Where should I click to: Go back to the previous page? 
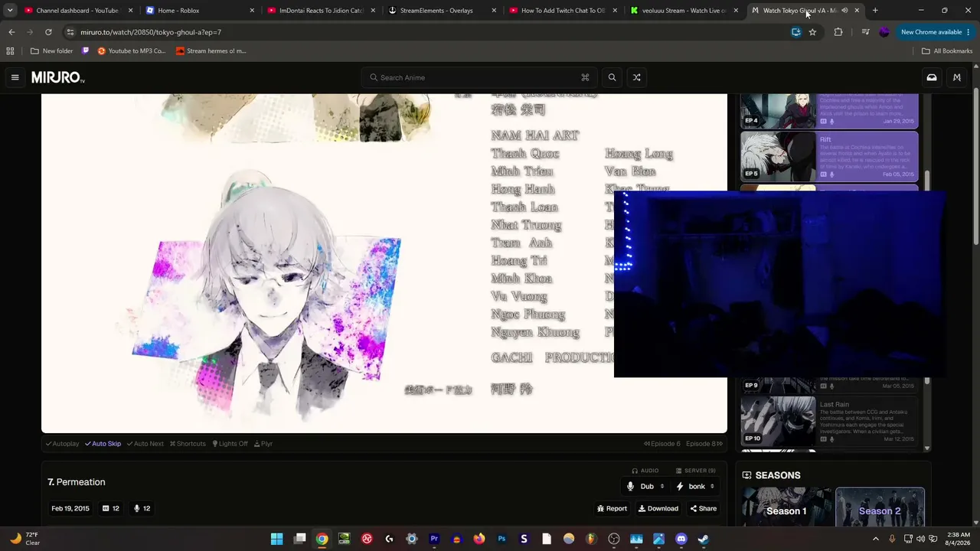coord(11,32)
